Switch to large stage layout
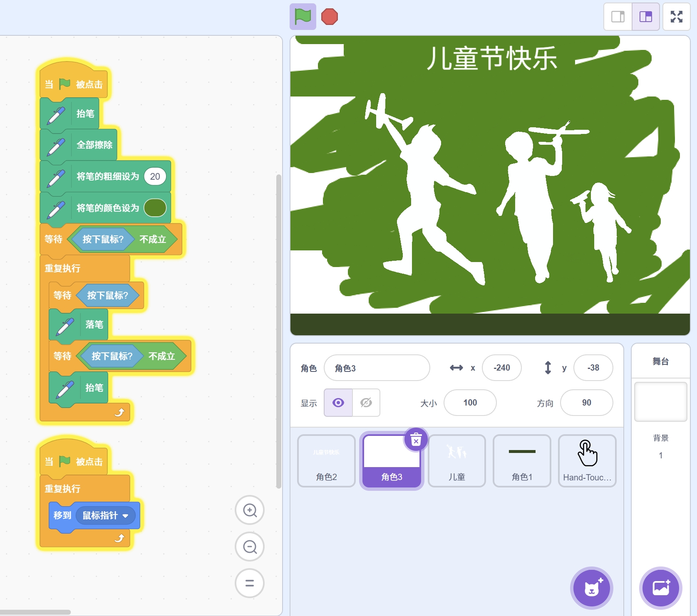Viewport: 697px width, 616px height. pos(645,17)
